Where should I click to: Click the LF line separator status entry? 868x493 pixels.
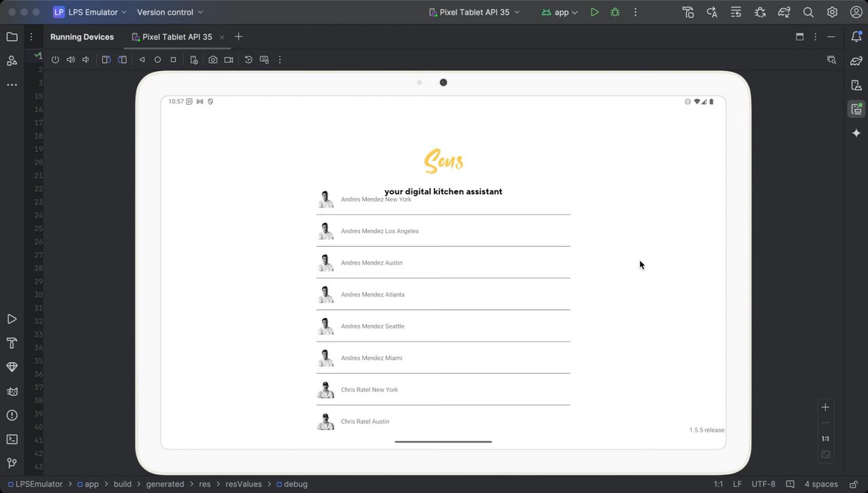tap(737, 484)
